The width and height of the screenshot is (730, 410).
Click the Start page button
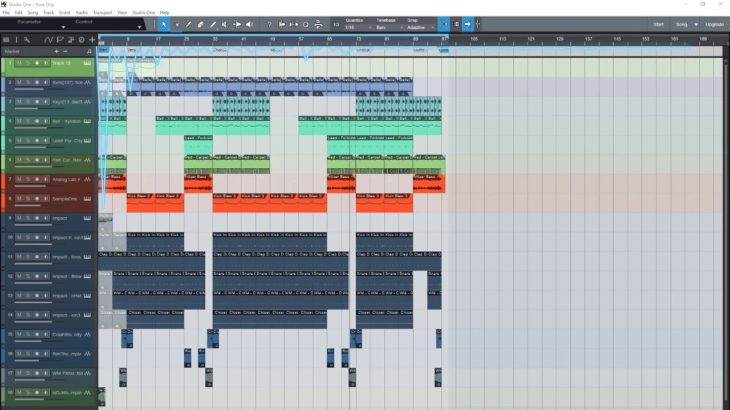[658, 25]
